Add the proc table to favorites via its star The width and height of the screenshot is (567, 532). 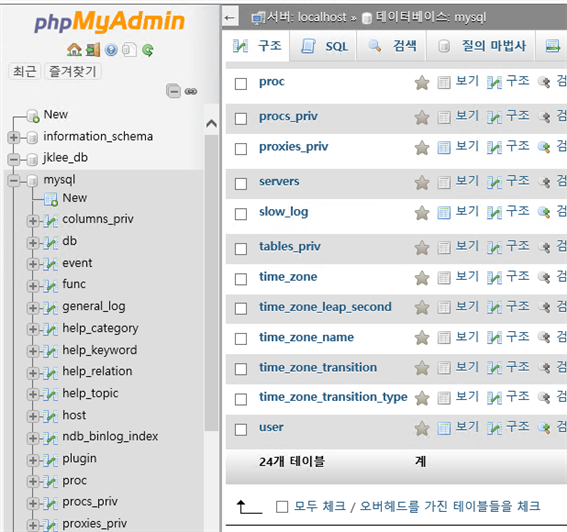pyautogui.click(x=422, y=83)
